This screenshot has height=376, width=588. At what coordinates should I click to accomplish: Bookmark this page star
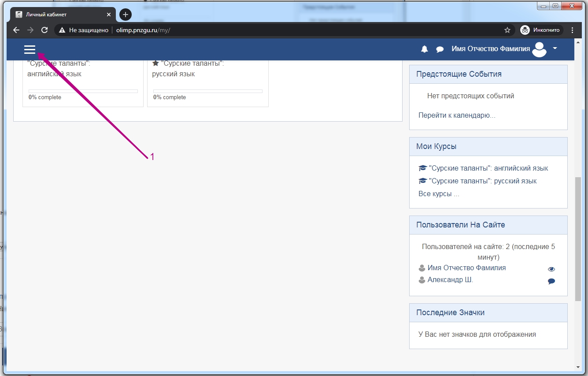coord(507,30)
